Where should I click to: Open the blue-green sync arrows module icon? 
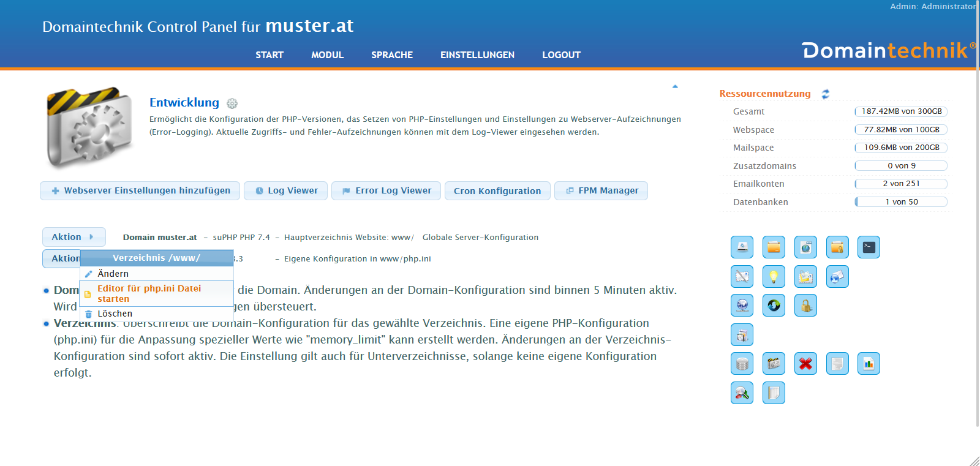pos(774,306)
